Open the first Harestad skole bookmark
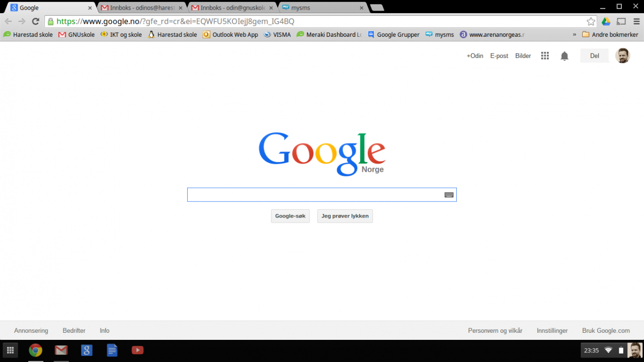 (28, 35)
